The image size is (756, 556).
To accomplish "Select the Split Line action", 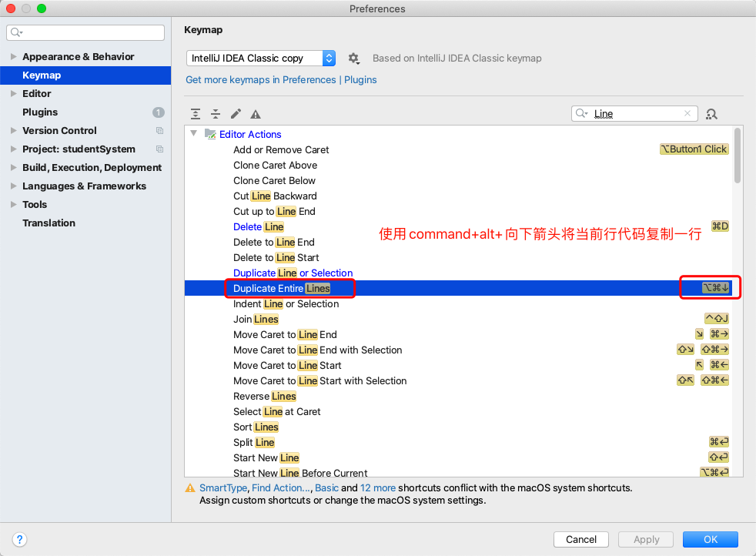I will point(254,443).
